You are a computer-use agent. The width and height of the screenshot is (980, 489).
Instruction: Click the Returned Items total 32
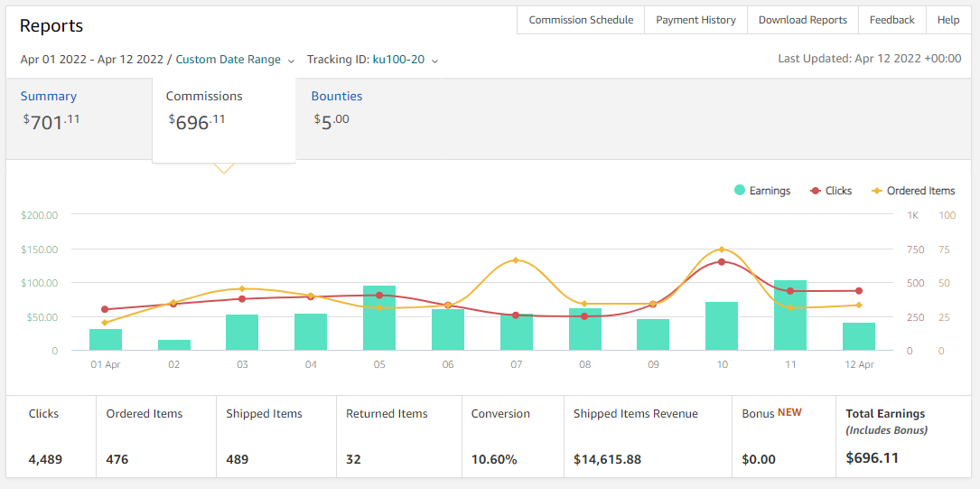(353, 459)
